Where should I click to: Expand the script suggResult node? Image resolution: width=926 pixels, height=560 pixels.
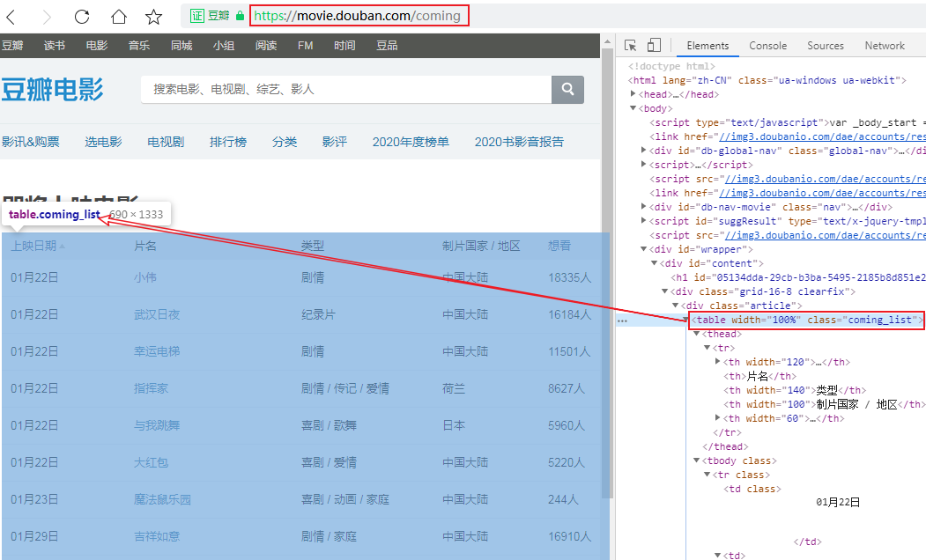(644, 221)
